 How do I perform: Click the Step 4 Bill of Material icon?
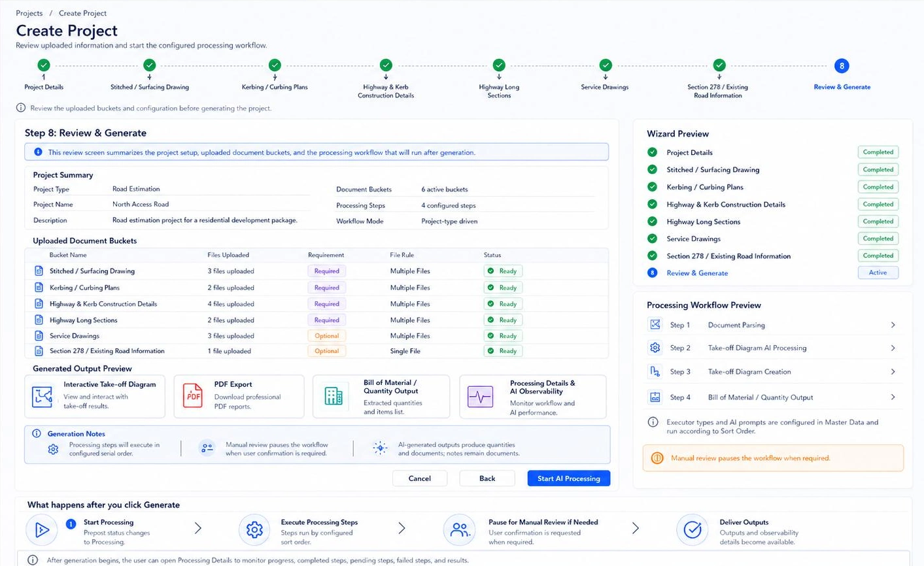655,397
